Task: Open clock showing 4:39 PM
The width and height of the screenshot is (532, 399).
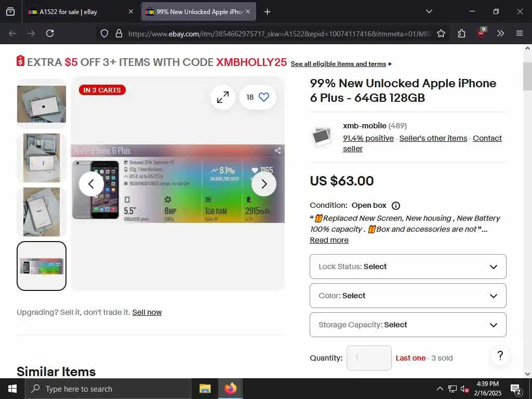Action: [487, 389]
